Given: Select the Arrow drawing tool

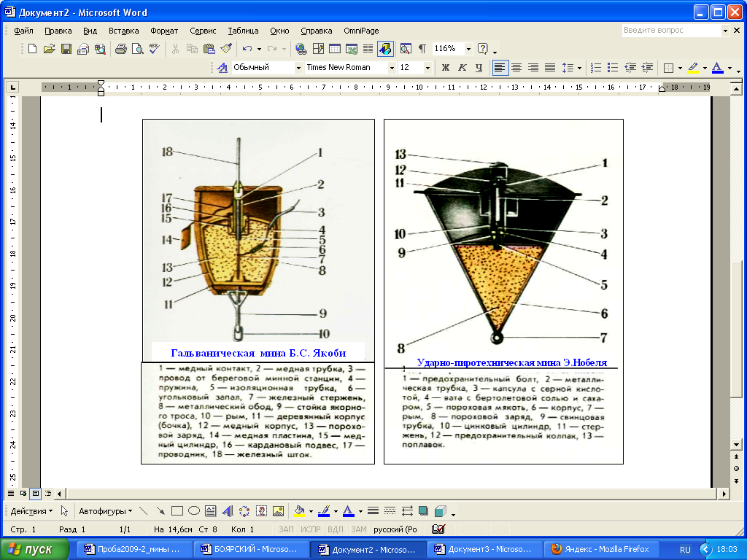Looking at the screenshot, I should pyautogui.click(x=160, y=511).
